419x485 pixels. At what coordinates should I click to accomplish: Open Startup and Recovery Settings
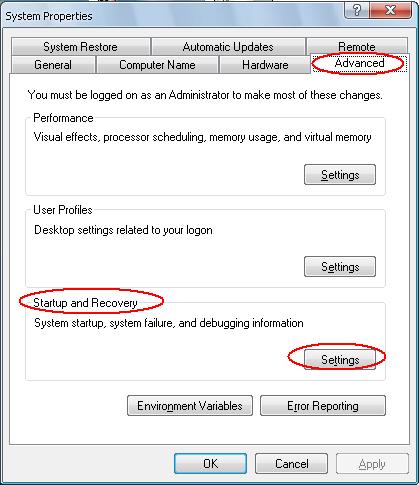[x=340, y=360]
